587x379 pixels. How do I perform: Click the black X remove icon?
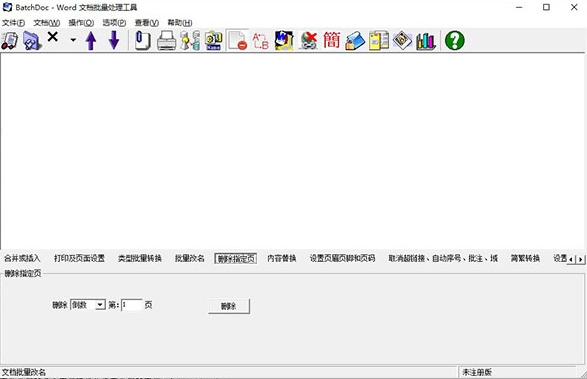(x=53, y=37)
